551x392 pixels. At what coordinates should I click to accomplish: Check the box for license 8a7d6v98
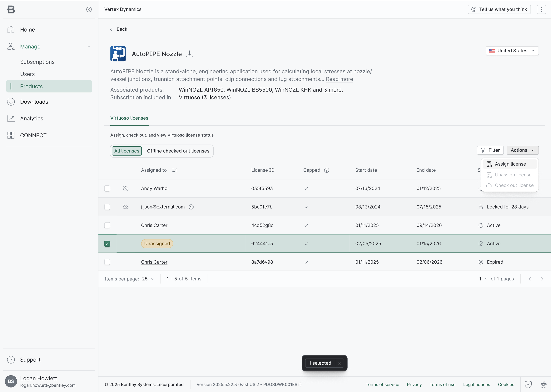tap(107, 262)
